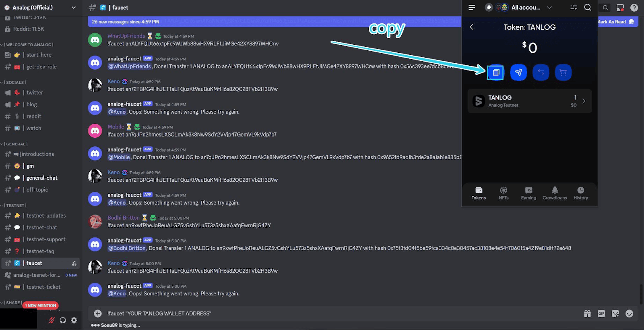Open Discord help question mark icon
Viewport: 644px width, 330px height.
click(634, 8)
